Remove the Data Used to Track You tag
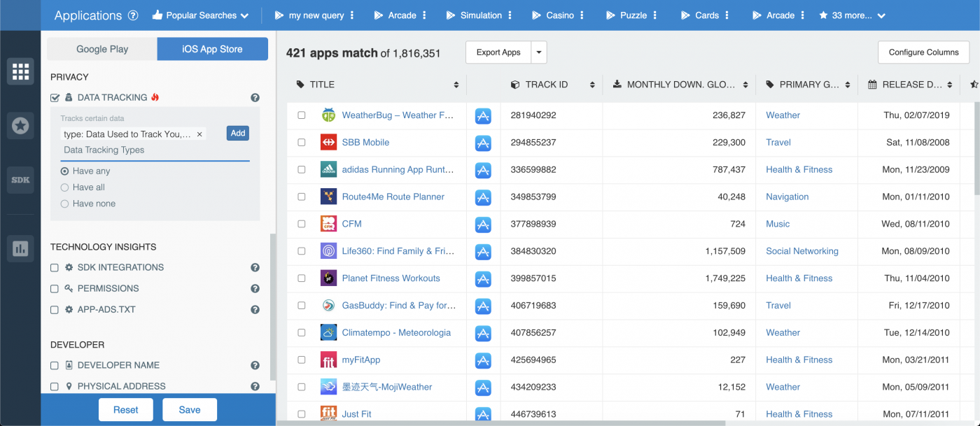This screenshot has height=426, width=980. tap(199, 134)
